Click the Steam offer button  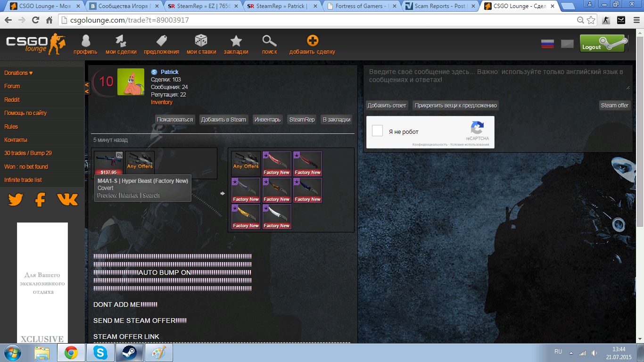[614, 106]
